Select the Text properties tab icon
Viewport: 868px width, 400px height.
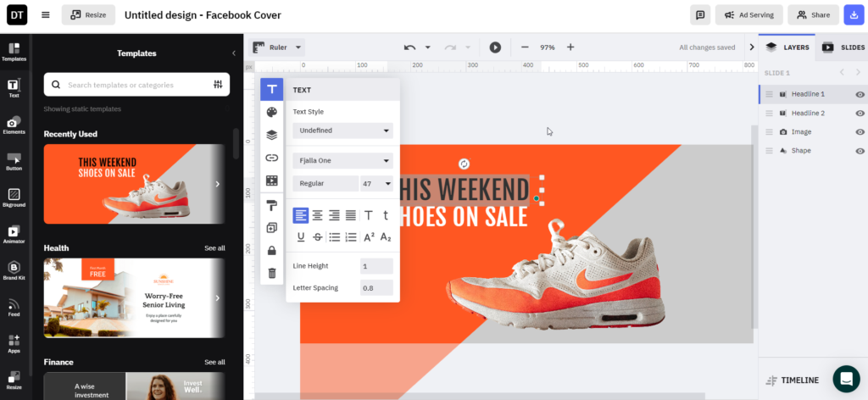tap(272, 89)
